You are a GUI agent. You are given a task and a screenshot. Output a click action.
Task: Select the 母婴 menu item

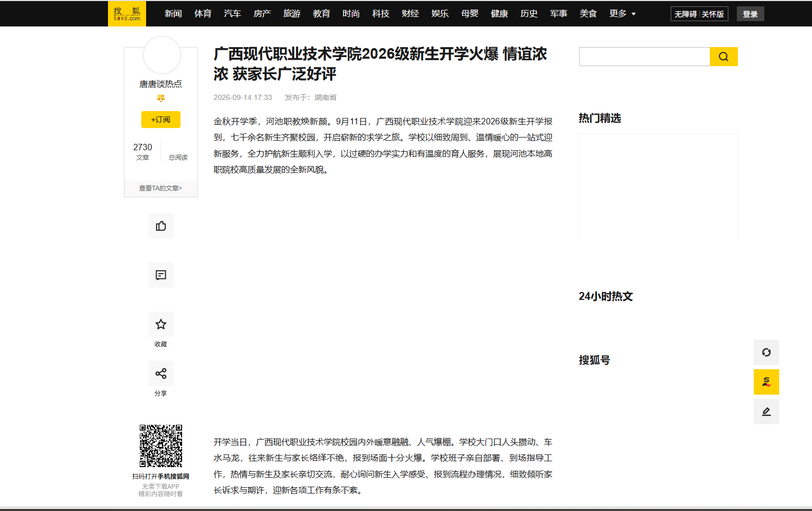pos(470,14)
